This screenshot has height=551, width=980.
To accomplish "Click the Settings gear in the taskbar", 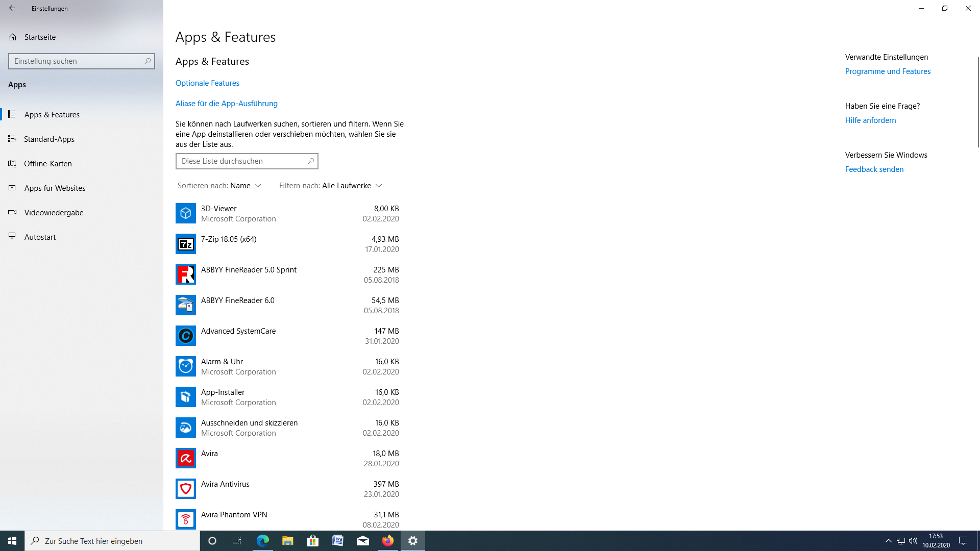I will coord(413,541).
